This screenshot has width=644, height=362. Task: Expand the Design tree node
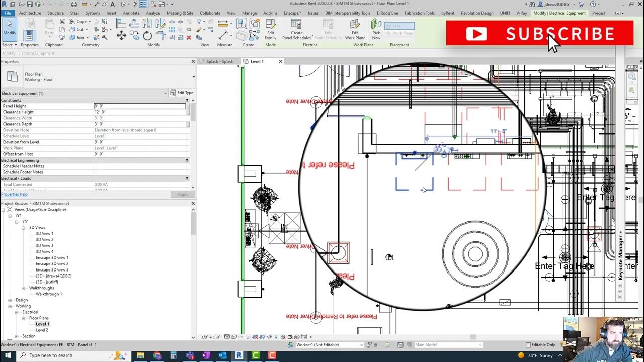(10, 300)
